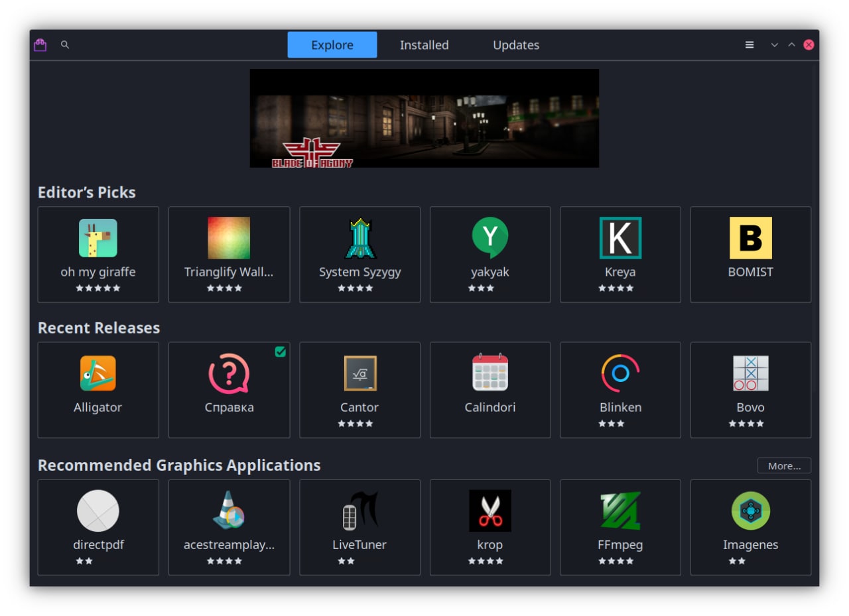The width and height of the screenshot is (849, 616).
Task: Open the Alligator feed reader icon
Action: (98, 373)
